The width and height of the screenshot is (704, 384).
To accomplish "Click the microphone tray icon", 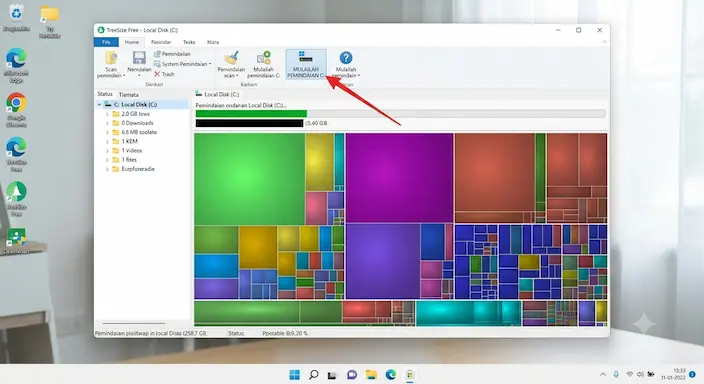I will pyautogui.click(x=616, y=374).
